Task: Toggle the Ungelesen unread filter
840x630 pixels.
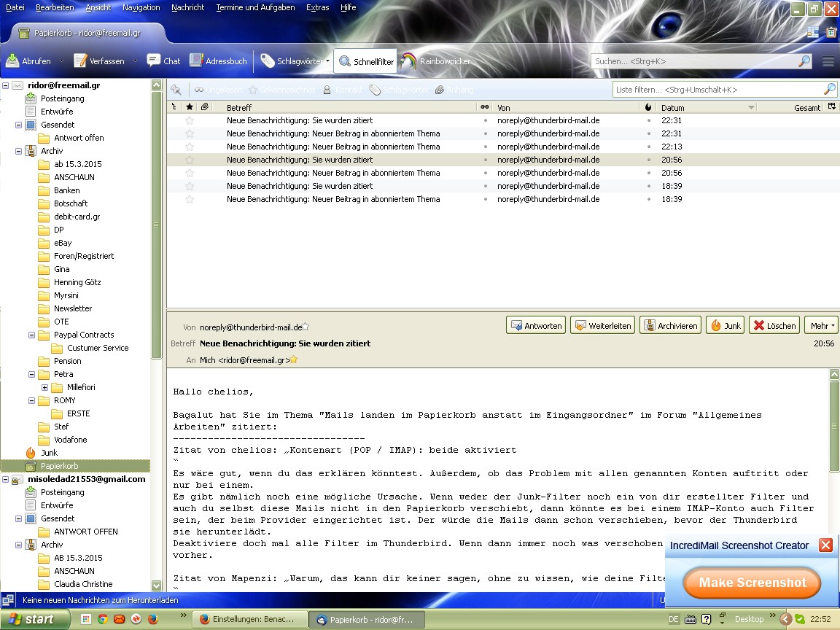Action: click(218, 90)
